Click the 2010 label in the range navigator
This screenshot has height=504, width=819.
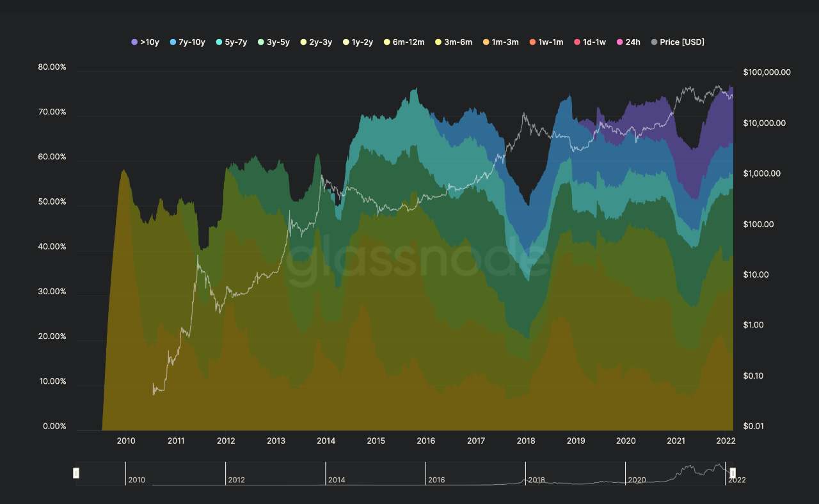137,480
